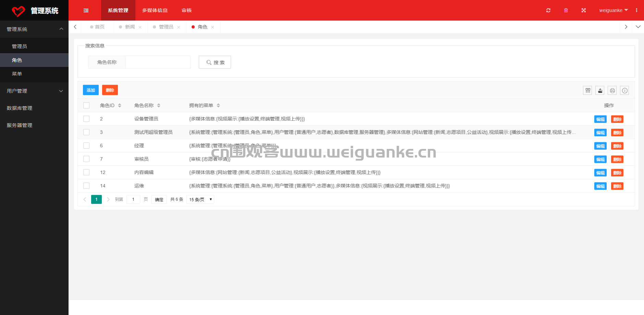Check the select-all header checkbox

pos(86,105)
